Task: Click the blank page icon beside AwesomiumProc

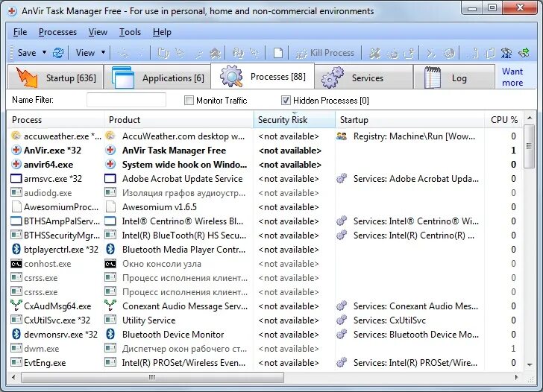Action: click(16, 206)
